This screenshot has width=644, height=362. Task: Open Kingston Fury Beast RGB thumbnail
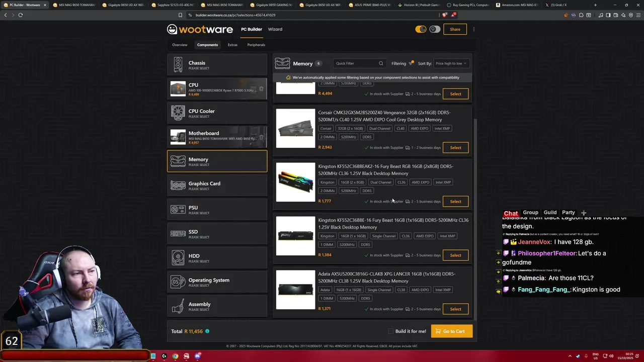click(295, 182)
